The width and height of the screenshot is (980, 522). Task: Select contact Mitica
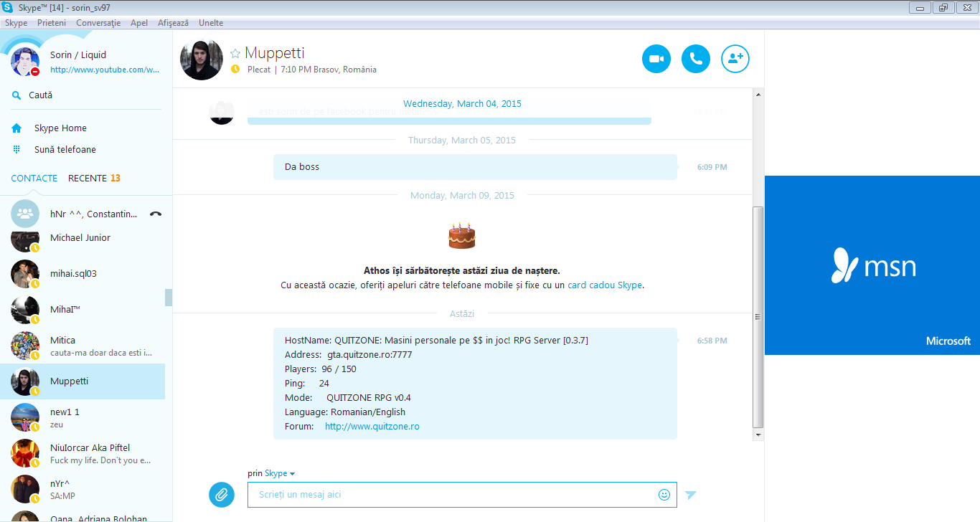point(83,346)
